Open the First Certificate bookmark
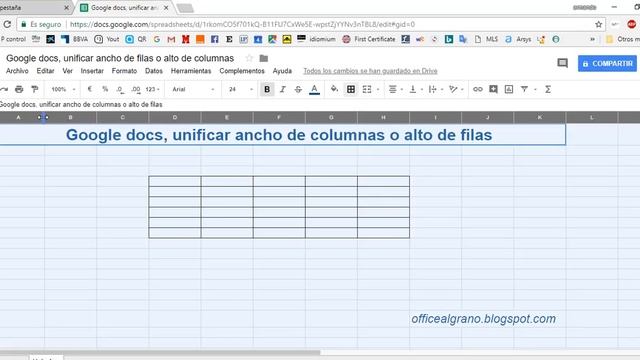Screen dimensions: 640x360 click(x=369, y=39)
